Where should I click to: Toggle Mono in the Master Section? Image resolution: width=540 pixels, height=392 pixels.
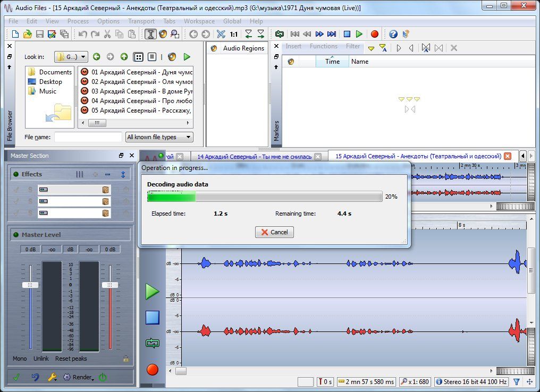point(20,359)
